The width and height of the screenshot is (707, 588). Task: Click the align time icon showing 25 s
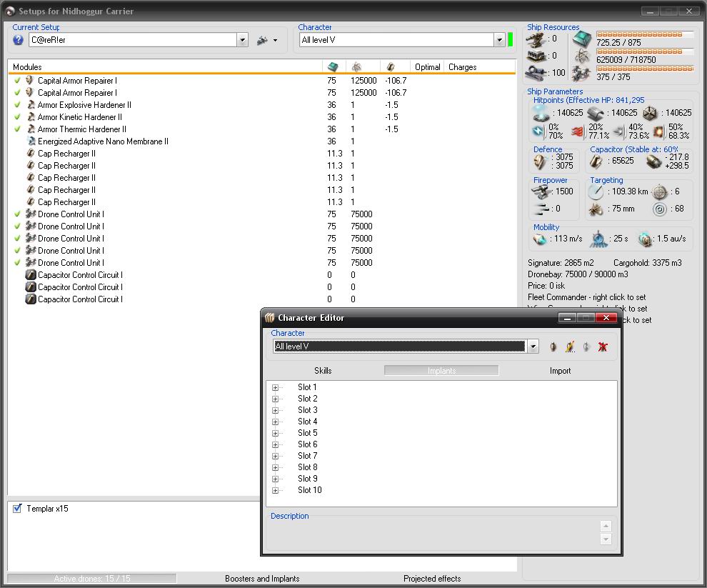click(598, 239)
